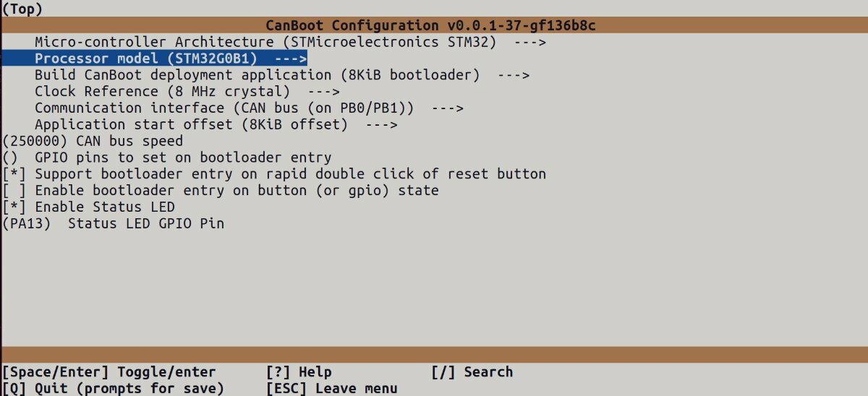The width and height of the screenshot is (868, 396).
Task: Open the Clock Reference selection arrow
Action: (323, 92)
